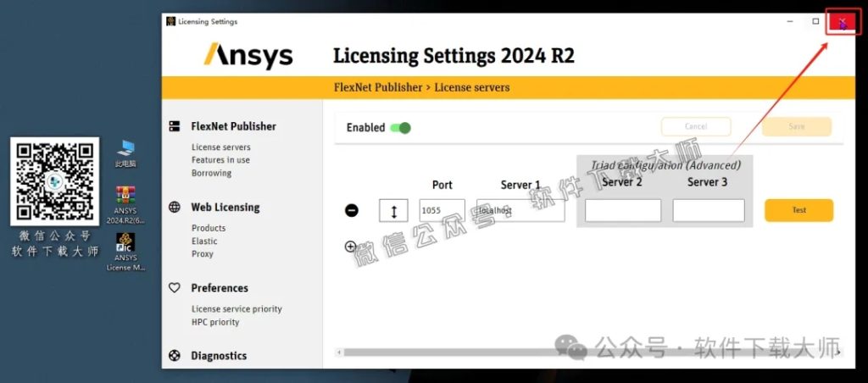The height and width of the screenshot is (383, 868).
Task: Click the Server 3 input field
Action: point(709,211)
